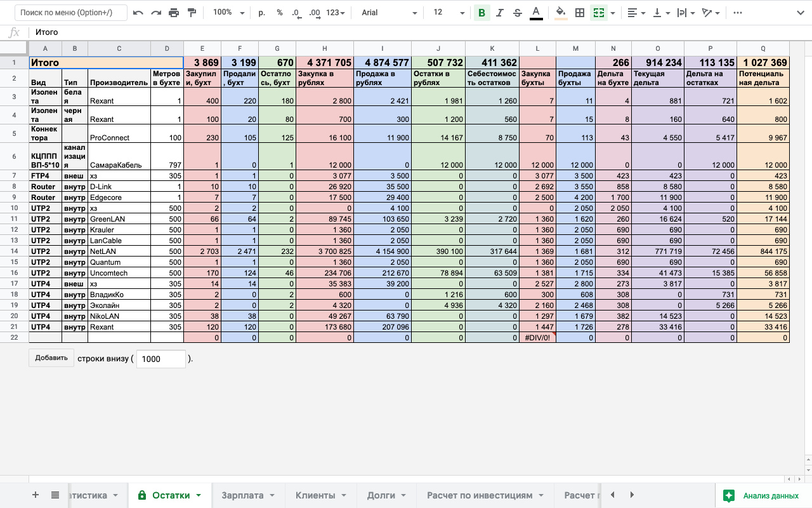This screenshot has height=508, width=812.
Task: Open the all sheets list icon
Action: point(55,495)
